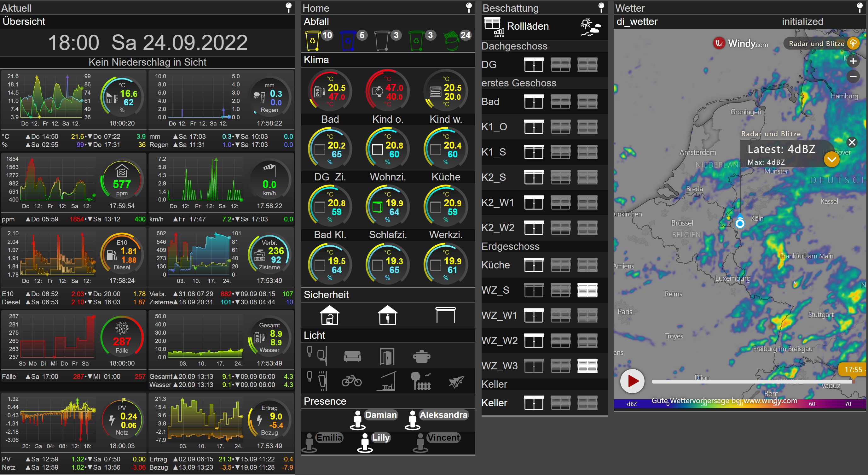The image size is (868, 475).
Task: Click the pin icon in Beschattung header
Action: pos(601,7)
